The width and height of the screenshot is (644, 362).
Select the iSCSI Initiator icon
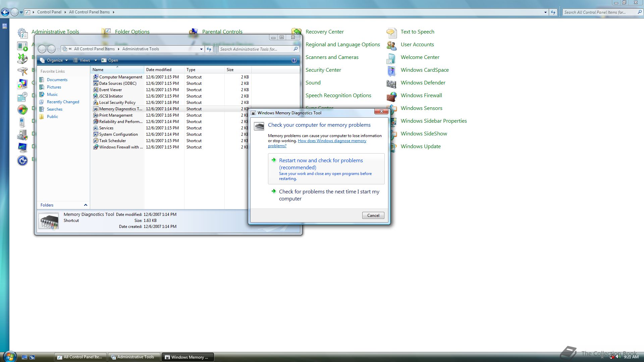coord(96,96)
